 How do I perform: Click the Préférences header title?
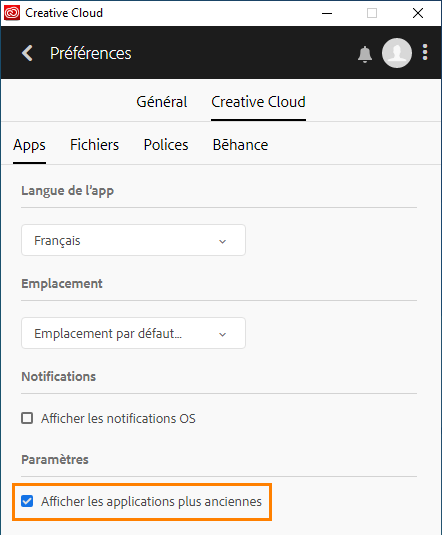click(91, 53)
